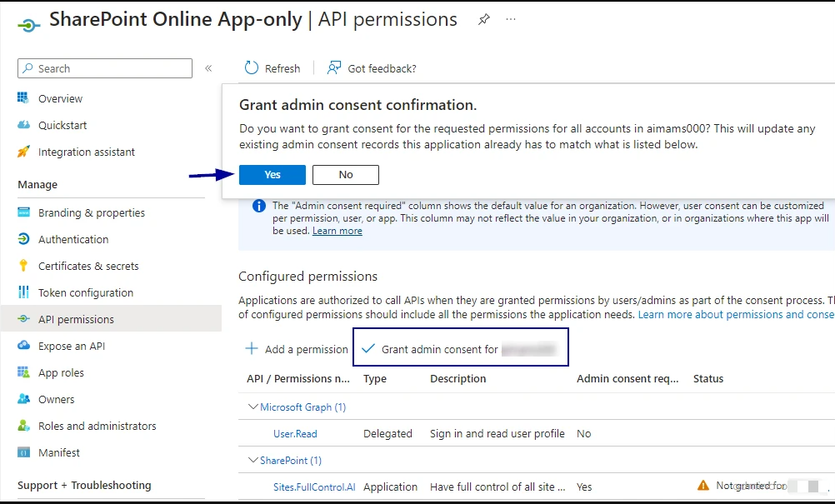This screenshot has height=504, width=835.
Task: Open Certificates & secrets key icon
Action: [23, 266]
